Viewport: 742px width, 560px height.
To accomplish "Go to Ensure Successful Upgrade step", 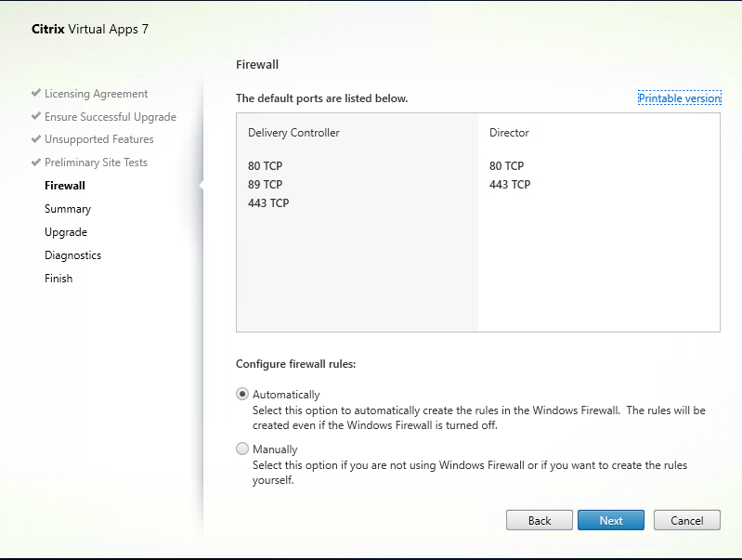I will (x=111, y=117).
